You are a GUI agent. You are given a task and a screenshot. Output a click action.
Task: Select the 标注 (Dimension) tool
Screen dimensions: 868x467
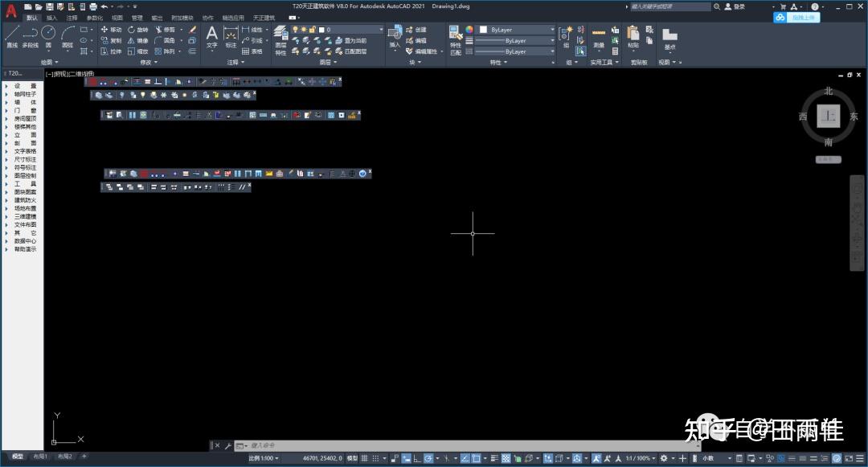(x=231, y=37)
